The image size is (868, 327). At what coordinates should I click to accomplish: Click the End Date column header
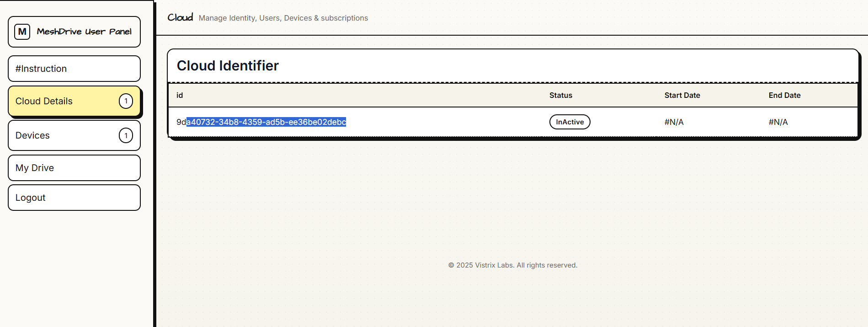coord(785,95)
